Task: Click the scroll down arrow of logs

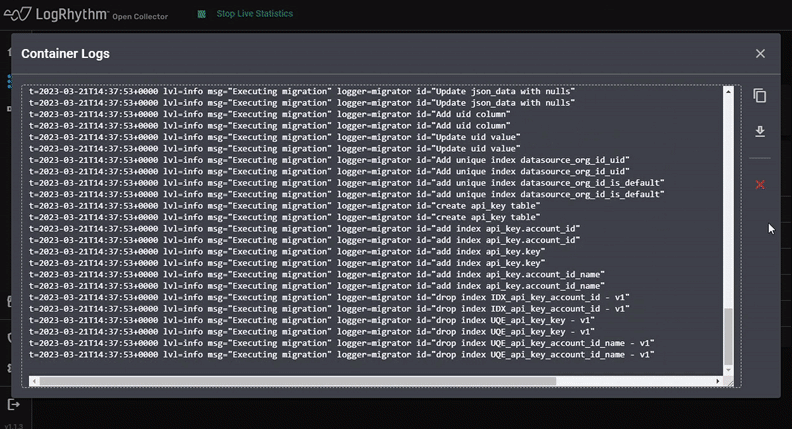Action: point(728,370)
